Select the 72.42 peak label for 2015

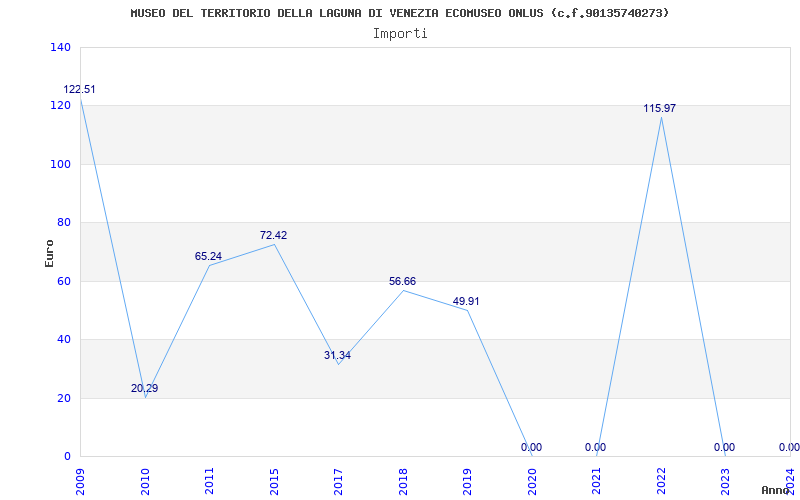(x=273, y=235)
